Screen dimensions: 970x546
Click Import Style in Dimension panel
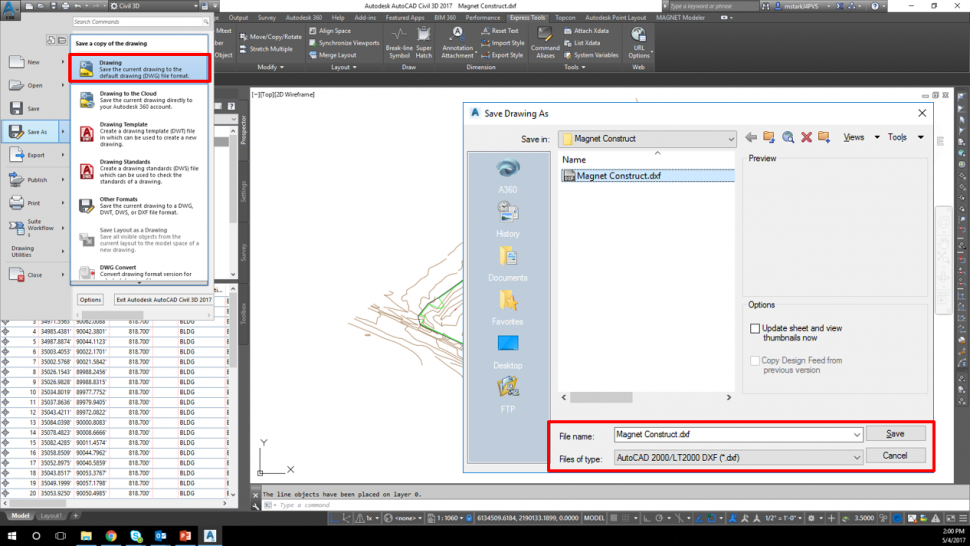pyautogui.click(x=502, y=43)
